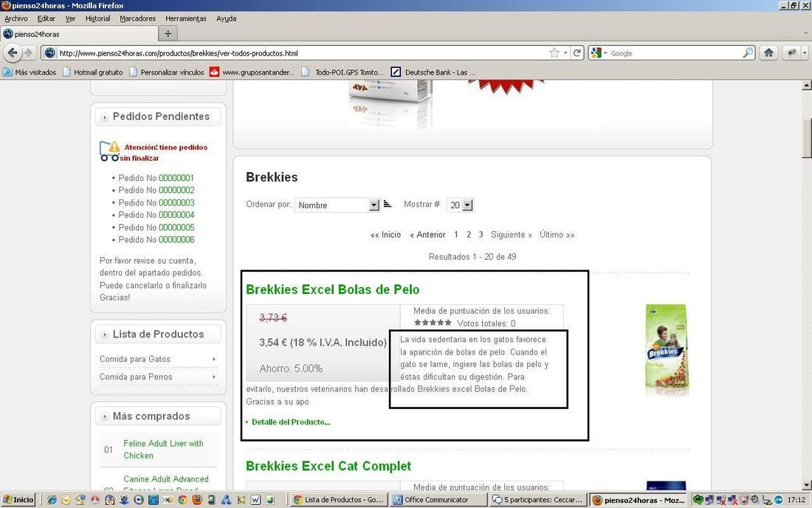Click the Brekkies product bag thumbnail
The image size is (812, 508).
667,349
